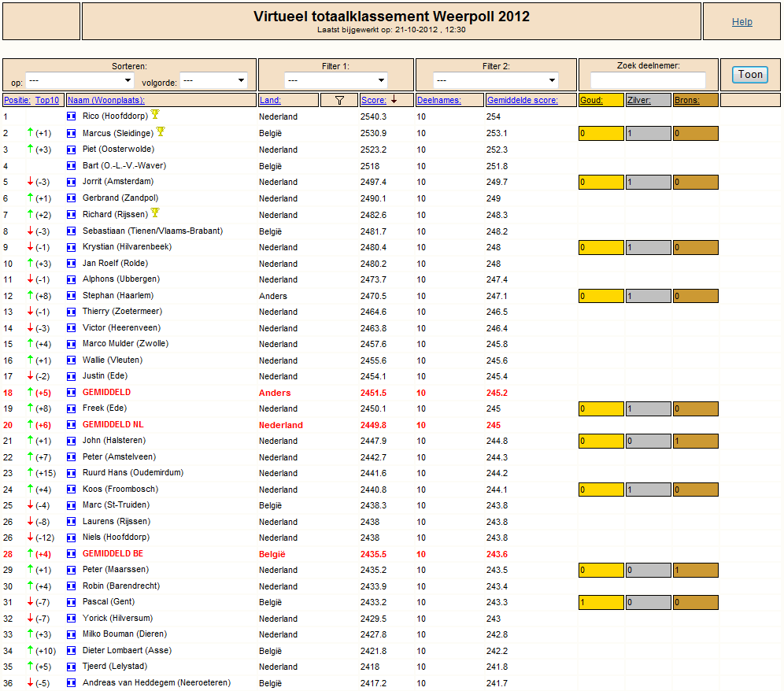Image resolution: width=784 pixels, height=691 pixels.
Task: Click the name Wallie (Vleuten)
Action: tap(113, 360)
